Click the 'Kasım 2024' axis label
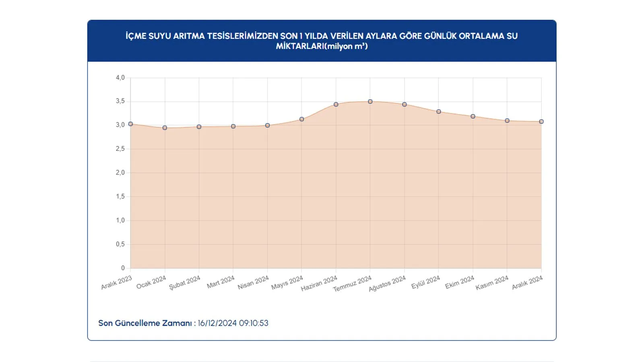Viewport: 644px width, 362px height. 492,282
